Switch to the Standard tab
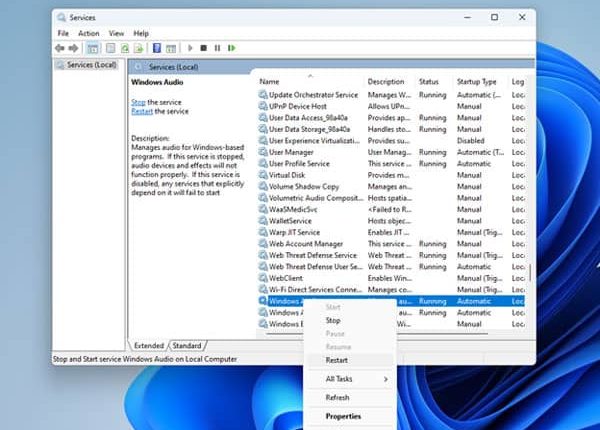The width and height of the screenshot is (600, 430). 187,346
